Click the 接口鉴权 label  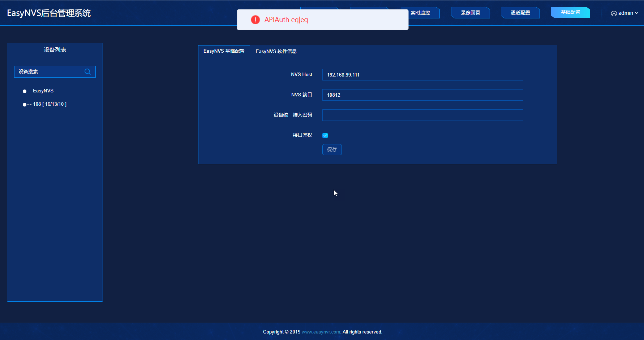click(302, 135)
